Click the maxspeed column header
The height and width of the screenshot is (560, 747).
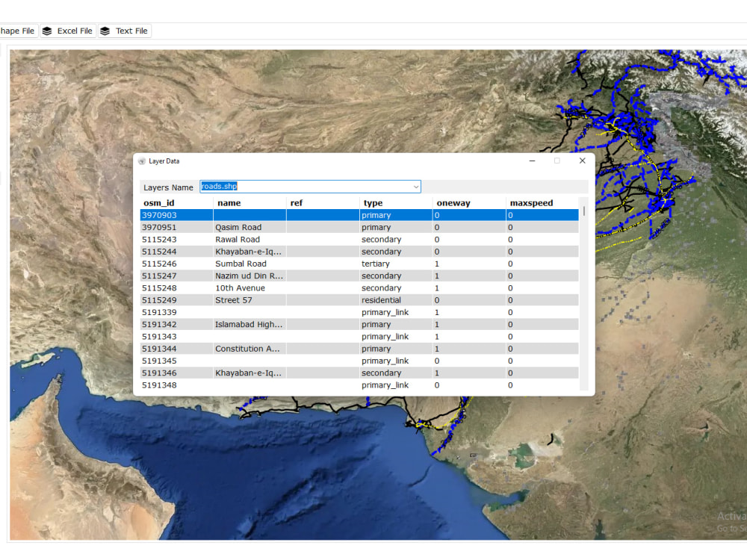click(542, 203)
